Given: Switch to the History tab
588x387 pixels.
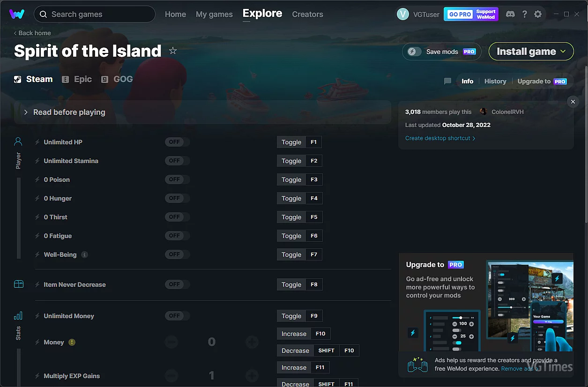Looking at the screenshot, I should (x=495, y=81).
